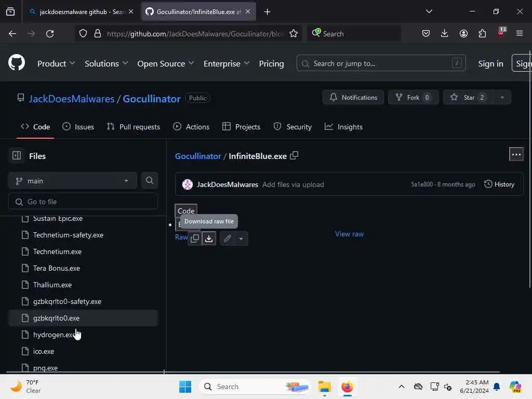532x399 pixels.
Task: Reload the page in Firefox
Action: (x=50, y=34)
